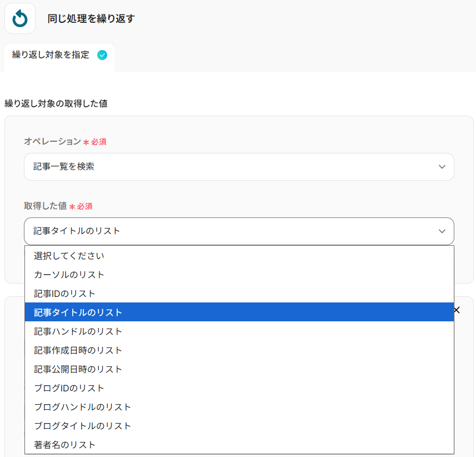The width and height of the screenshot is (476, 457).
Task: Choose ブログIDのリスト option
Action: coord(69,388)
